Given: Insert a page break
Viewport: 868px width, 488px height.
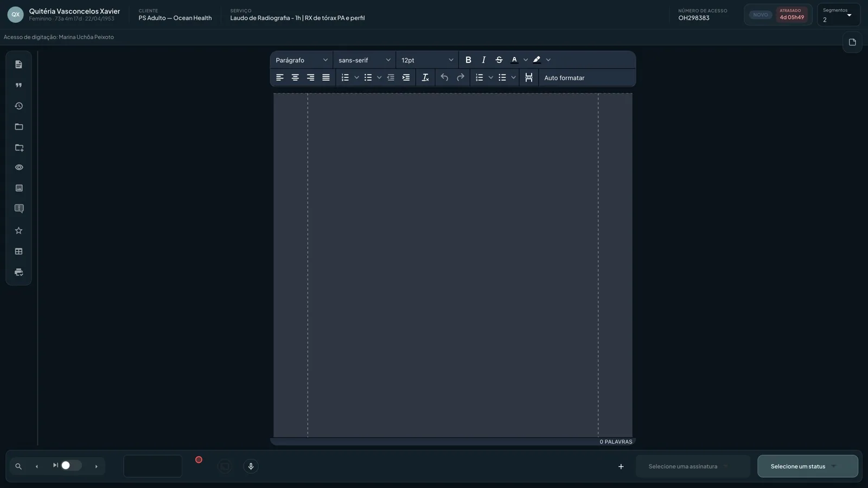Looking at the screenshot, I should pos(529,78).
